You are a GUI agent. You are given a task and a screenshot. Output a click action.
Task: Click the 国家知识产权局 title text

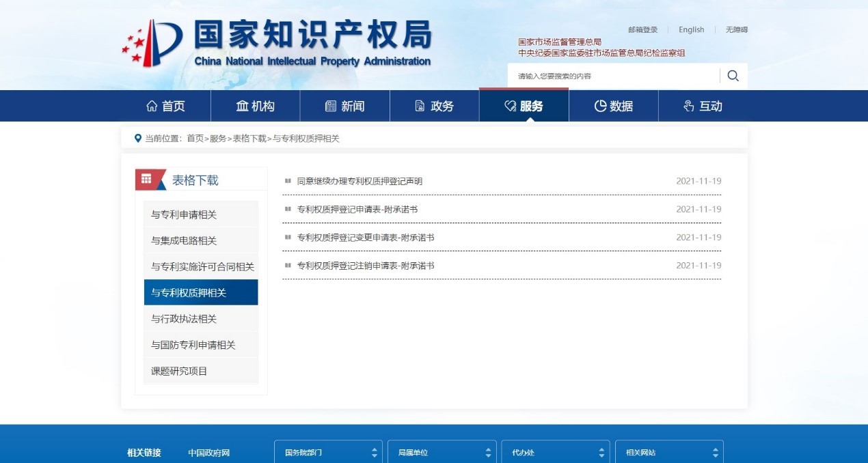coord(313,34)
